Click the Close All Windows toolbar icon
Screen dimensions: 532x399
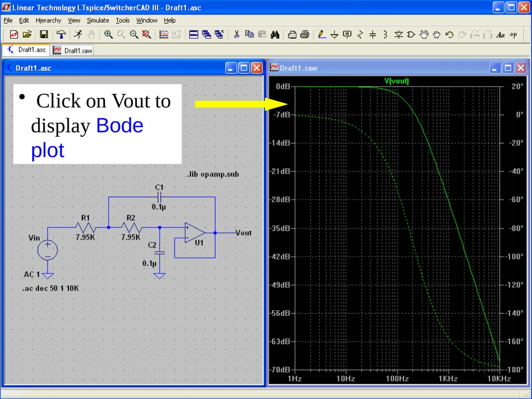[x=219, y=34]
